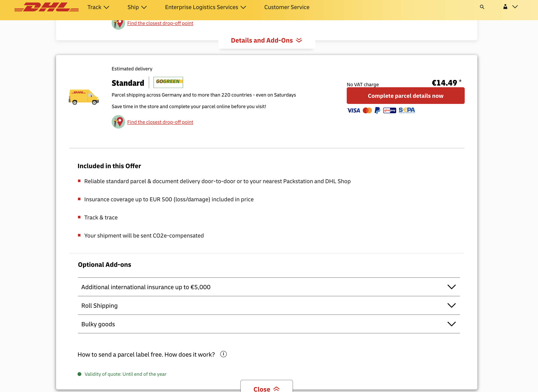Expand Additional international insurance add-on
The width and height of the screenshot is (538, 392).
(x=269, y=287)
